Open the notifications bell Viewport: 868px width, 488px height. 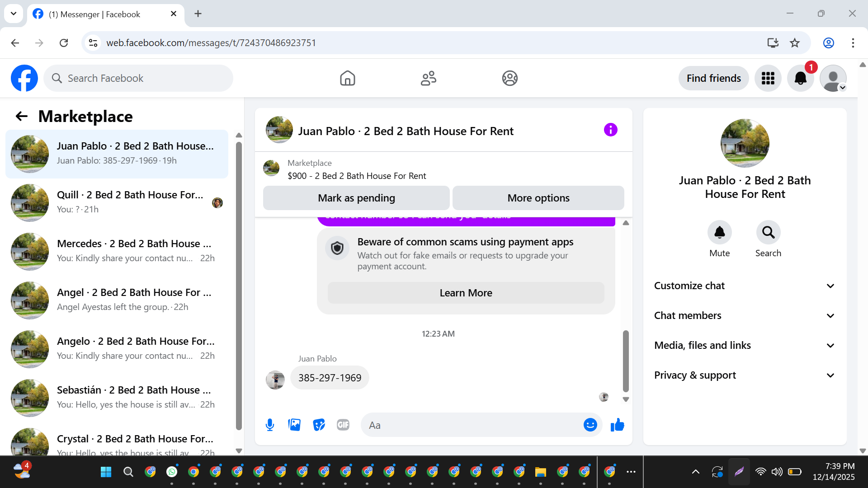(800, 78)
